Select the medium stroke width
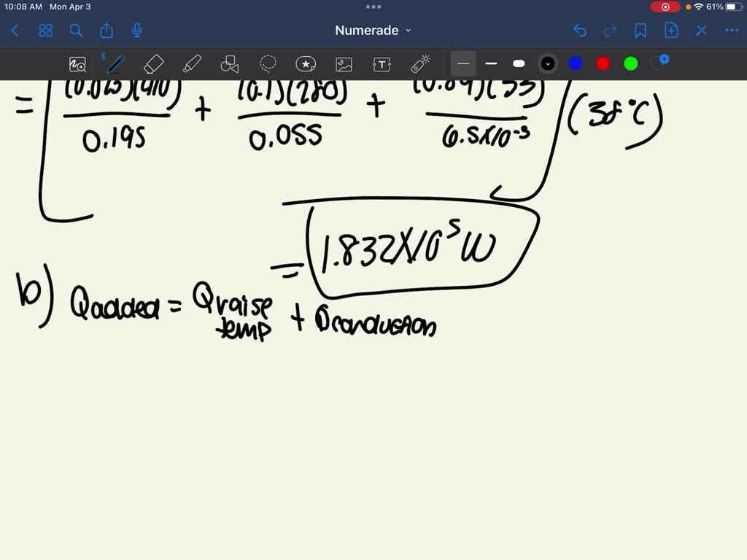This screenshot has width=747, height=560. point(491,63)
